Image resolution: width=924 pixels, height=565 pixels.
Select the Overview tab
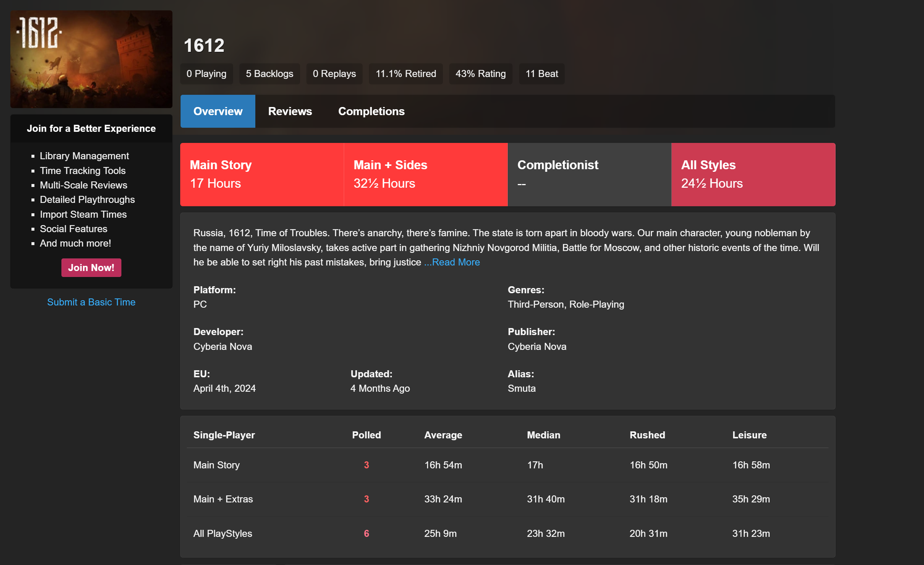coord(218,111)
